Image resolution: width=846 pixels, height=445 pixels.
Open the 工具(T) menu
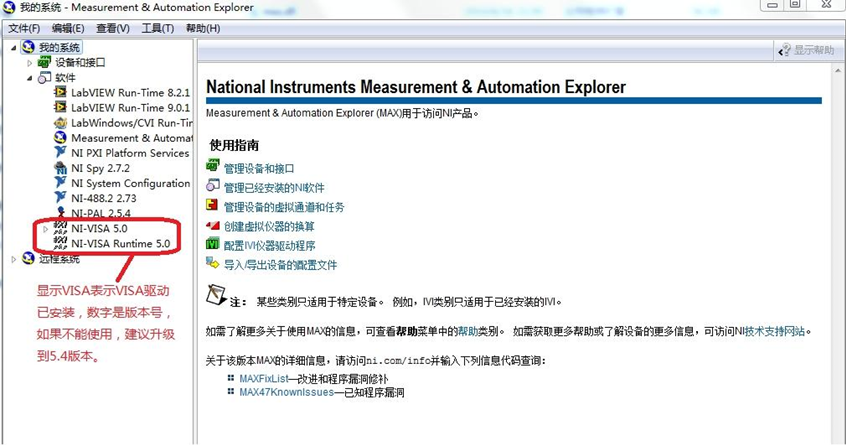point(158,28)
